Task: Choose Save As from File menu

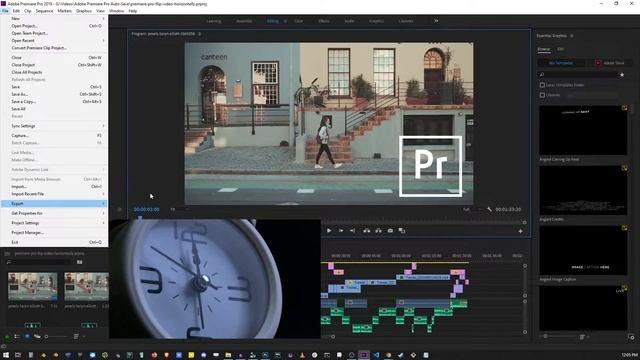Action: point(54,94)
